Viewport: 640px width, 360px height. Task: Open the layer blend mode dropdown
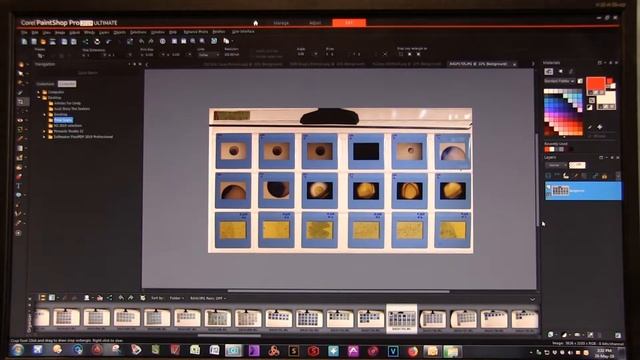click(556, 165)
